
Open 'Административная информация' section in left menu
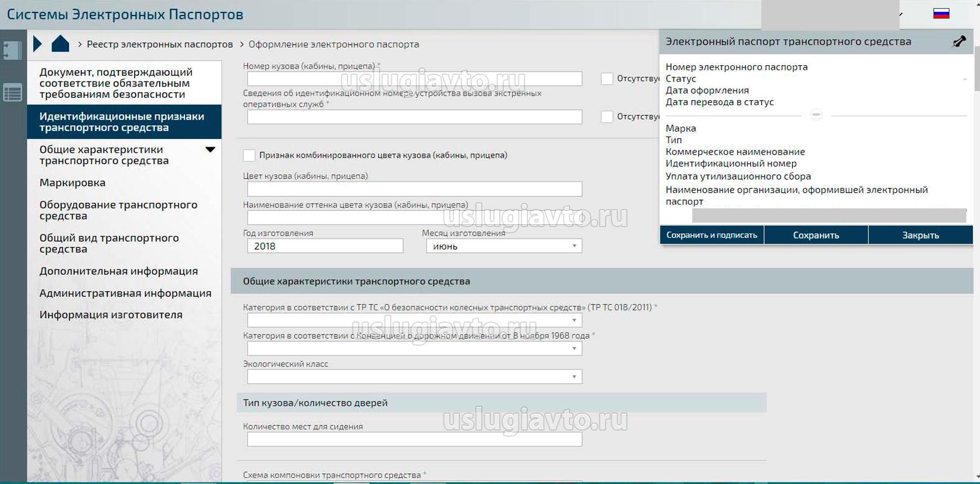[x=125, y=293]
